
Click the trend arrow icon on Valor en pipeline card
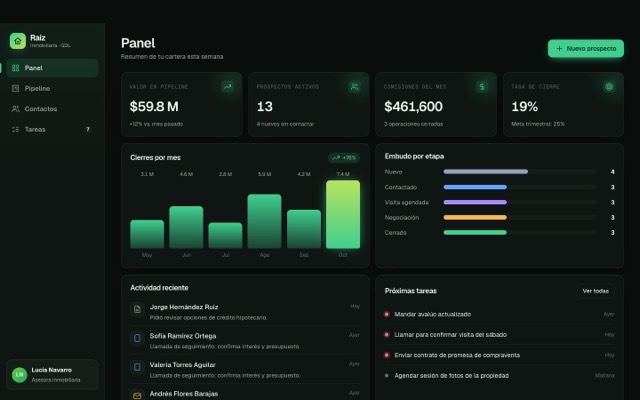(x=227, y=87)
